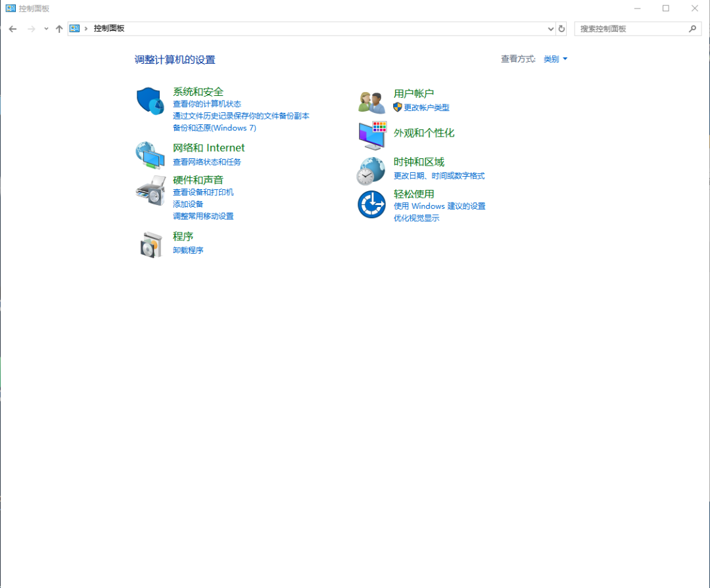Click 优化视觉显示 link
Viewport: 710px width, 588px height.
coord(416,218)
